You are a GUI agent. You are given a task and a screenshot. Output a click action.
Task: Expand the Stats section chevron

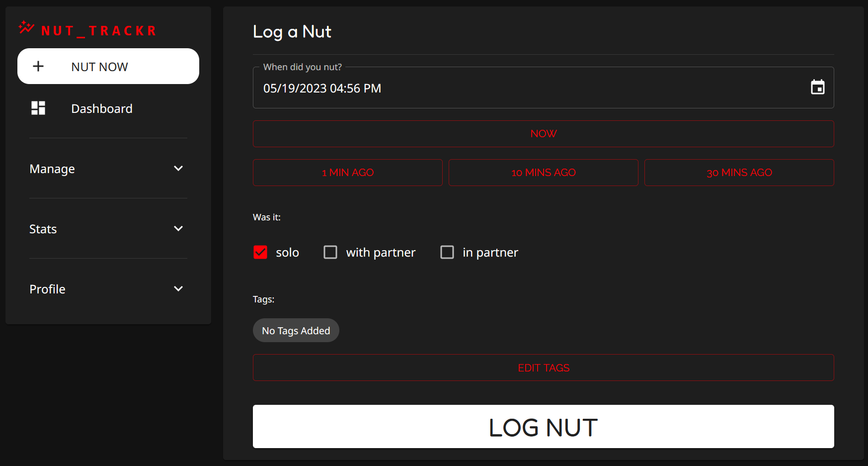pos(178,229)
